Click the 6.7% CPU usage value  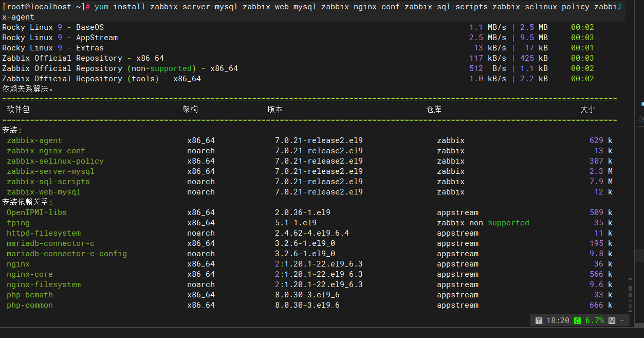[594, 321]
